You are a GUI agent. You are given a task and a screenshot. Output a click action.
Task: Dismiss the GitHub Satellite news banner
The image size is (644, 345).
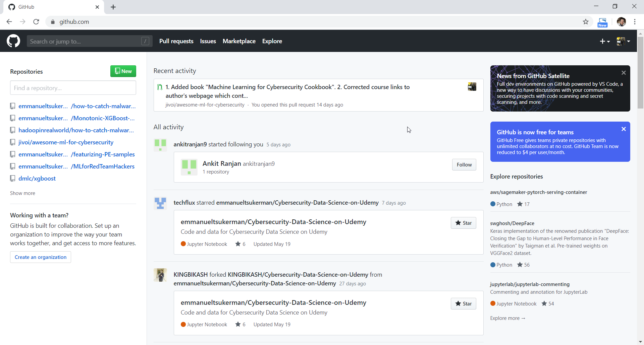(x=624, y=73)
